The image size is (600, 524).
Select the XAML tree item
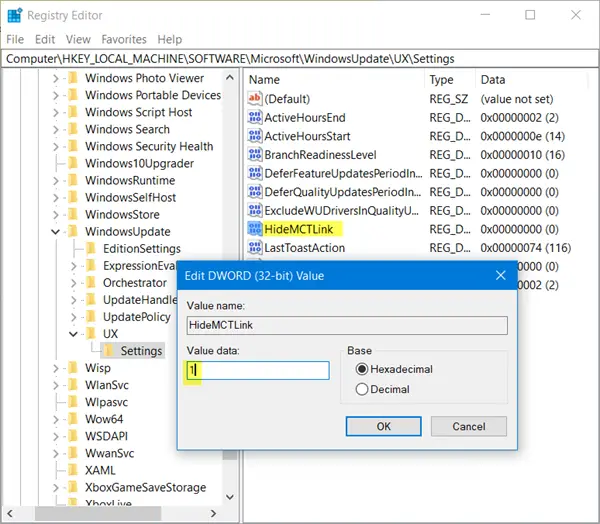(100, 470)
